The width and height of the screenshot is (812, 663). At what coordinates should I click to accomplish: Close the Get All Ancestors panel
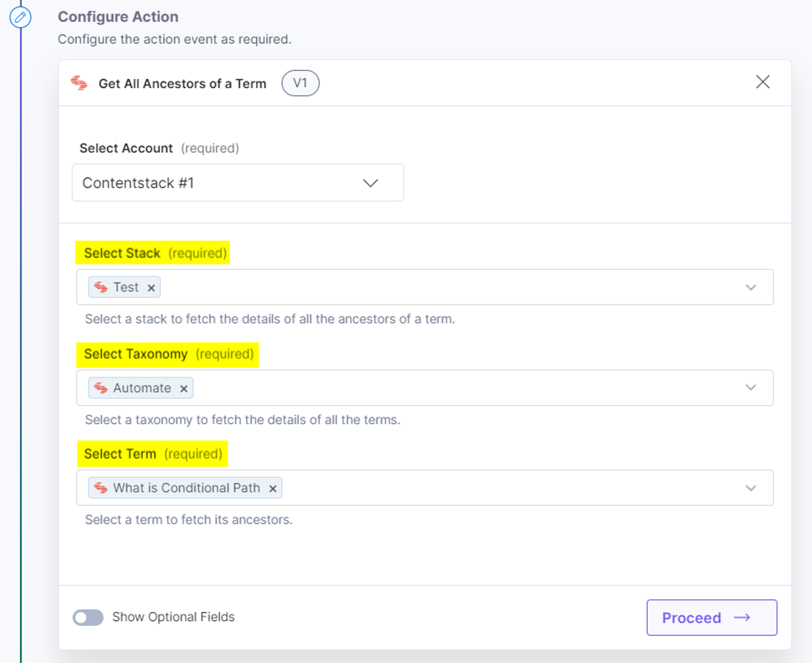pyautogui.click(x=762, y=82)
